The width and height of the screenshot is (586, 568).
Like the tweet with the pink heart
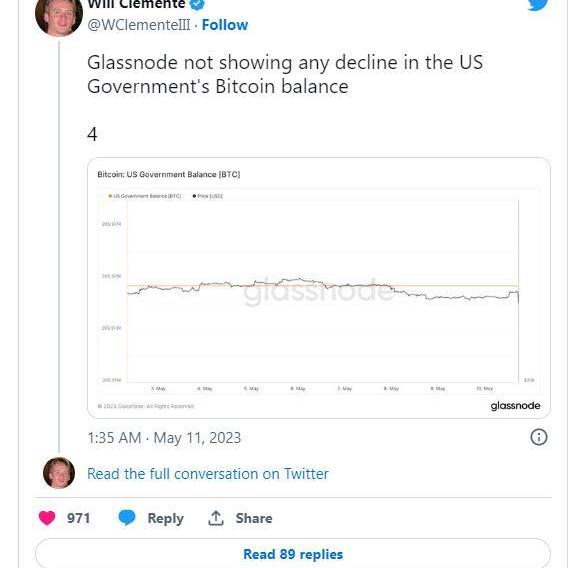[47, 518]
